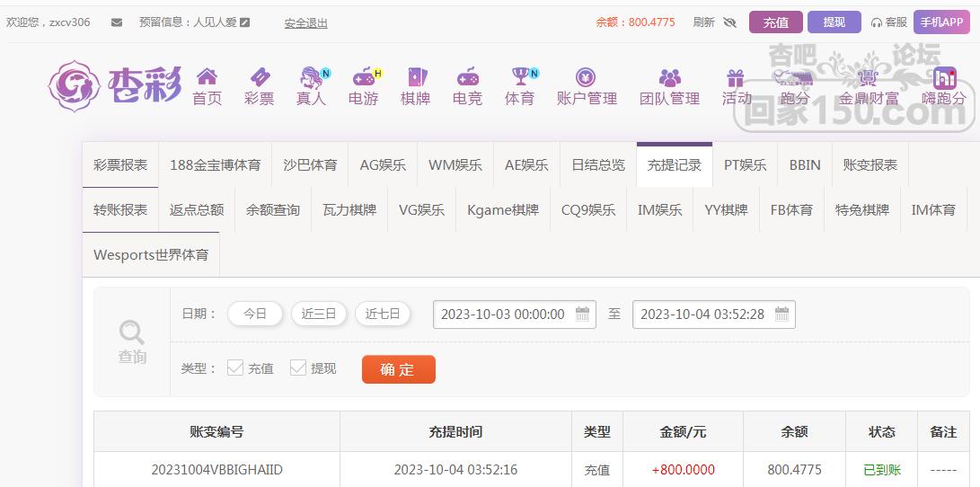Edit the reserved info pencil icon
Image resolution: width=980 pixels, height=487 pixels.
(x=245, y=22)
